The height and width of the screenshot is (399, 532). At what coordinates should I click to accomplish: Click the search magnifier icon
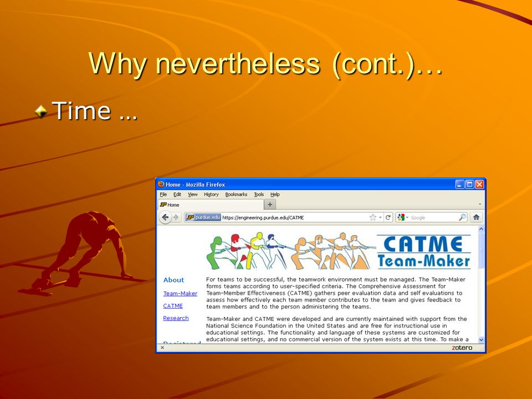click(x=462, y=217)
